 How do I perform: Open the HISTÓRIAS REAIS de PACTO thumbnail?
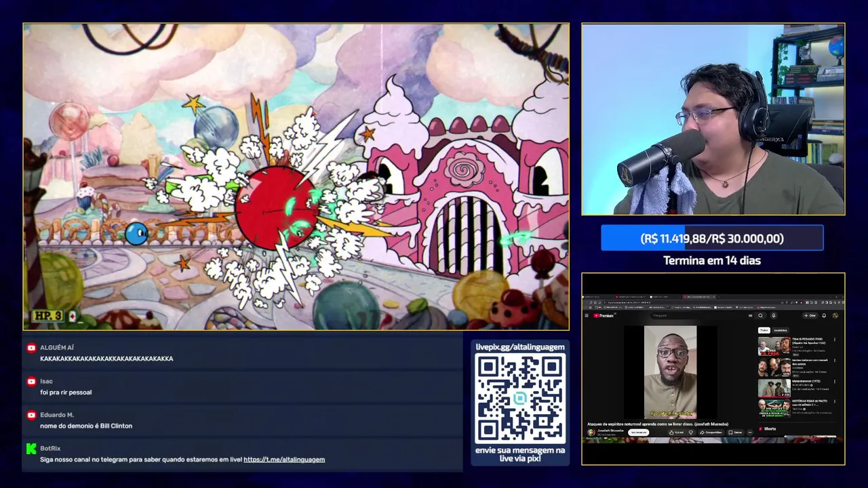pyautogui.click(x=774, y=407)
